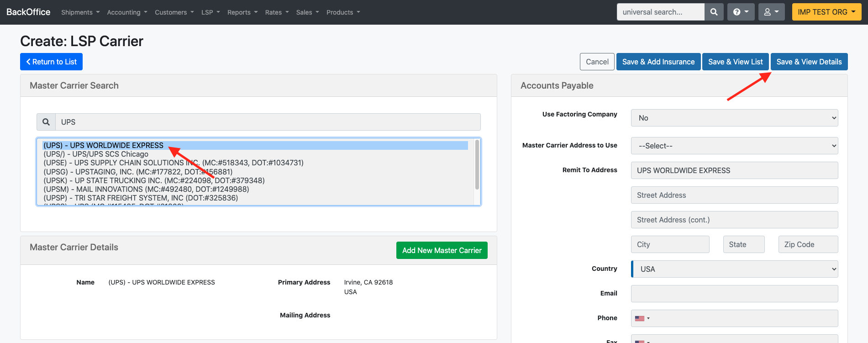This screenshot has height=343, width=868.
Task: Open the phone country flag selector
Action: [642, 318]
